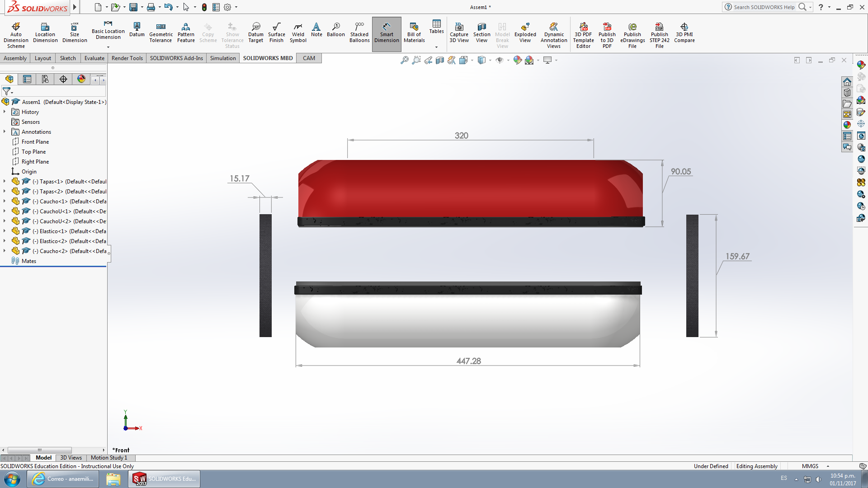This screenshot has height=488, width=868.
Task: Expand Elastico<1> component
Action: [x=5, y=231]
